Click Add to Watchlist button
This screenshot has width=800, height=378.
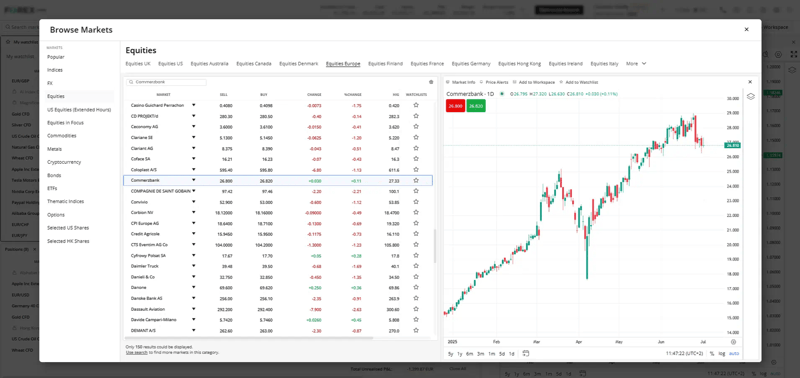[x=579, y=82]
